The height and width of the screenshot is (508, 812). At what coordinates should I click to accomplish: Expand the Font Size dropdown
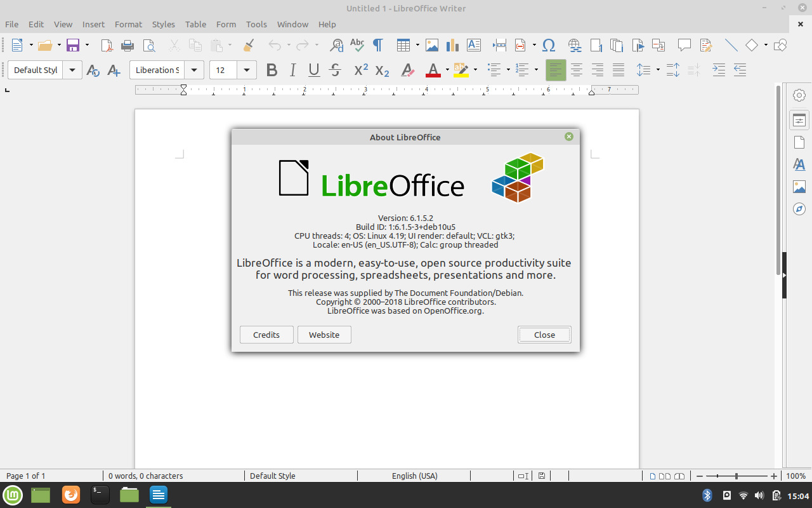pyautogui.click(x=246, y=70)
